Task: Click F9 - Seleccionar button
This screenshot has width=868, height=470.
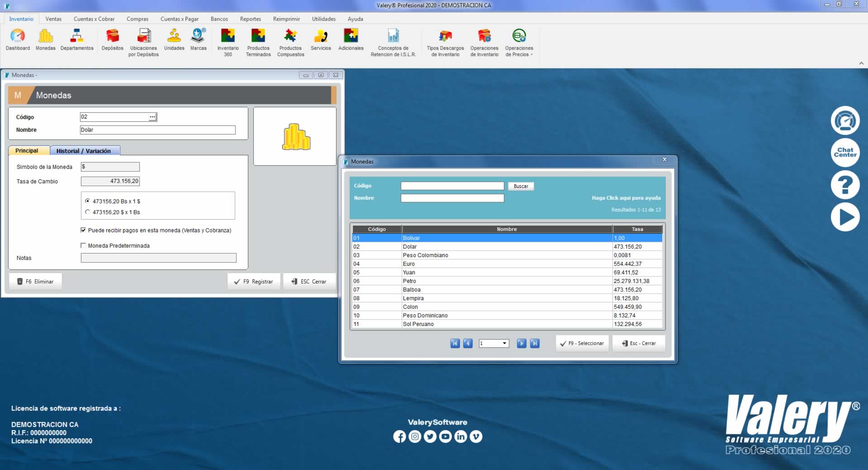Action: click(582, 343)
